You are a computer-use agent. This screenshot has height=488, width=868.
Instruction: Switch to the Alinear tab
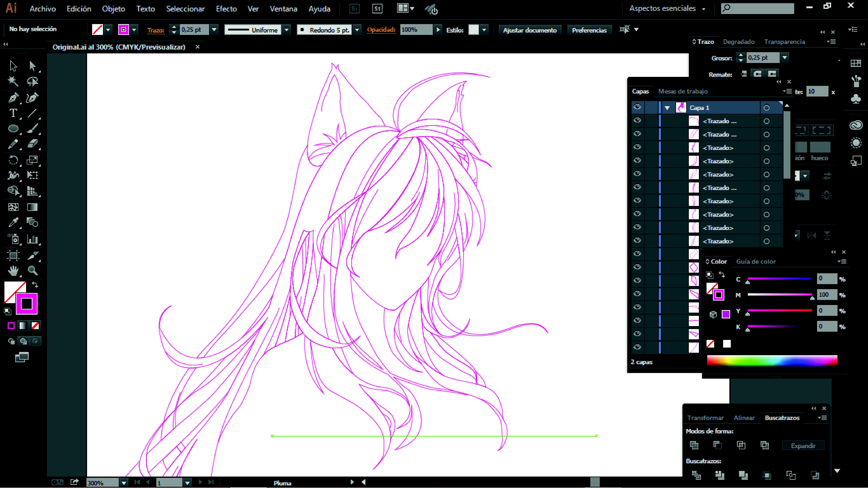point(744,418)
